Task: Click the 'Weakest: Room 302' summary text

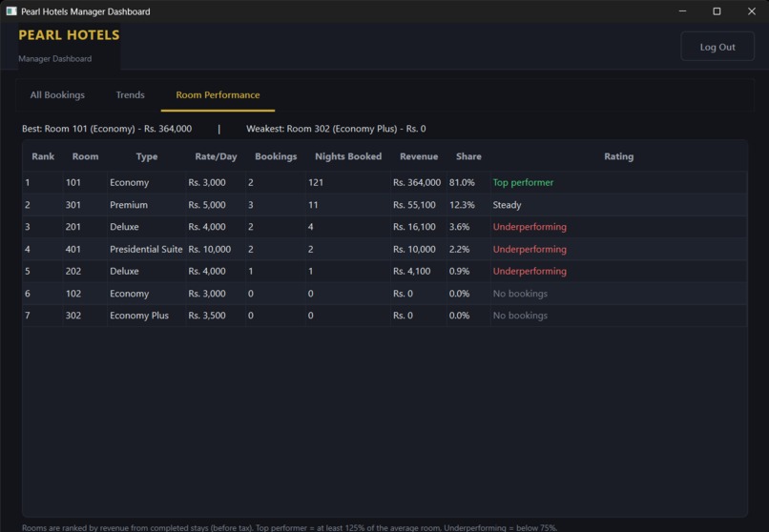Action: coord(336,129)
